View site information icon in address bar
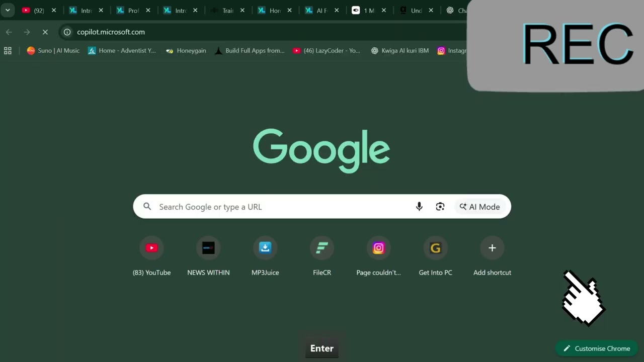 67,32
